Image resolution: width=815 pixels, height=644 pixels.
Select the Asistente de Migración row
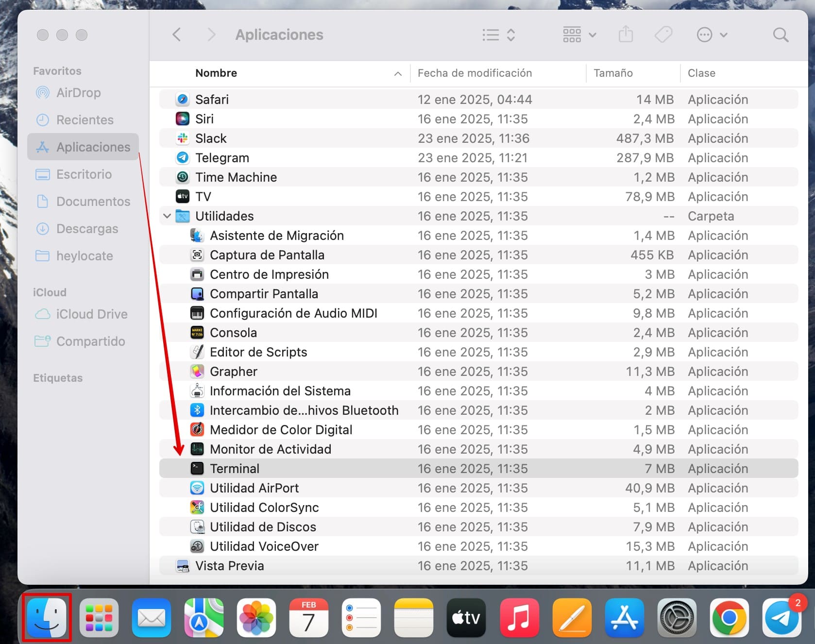point(478,236)
